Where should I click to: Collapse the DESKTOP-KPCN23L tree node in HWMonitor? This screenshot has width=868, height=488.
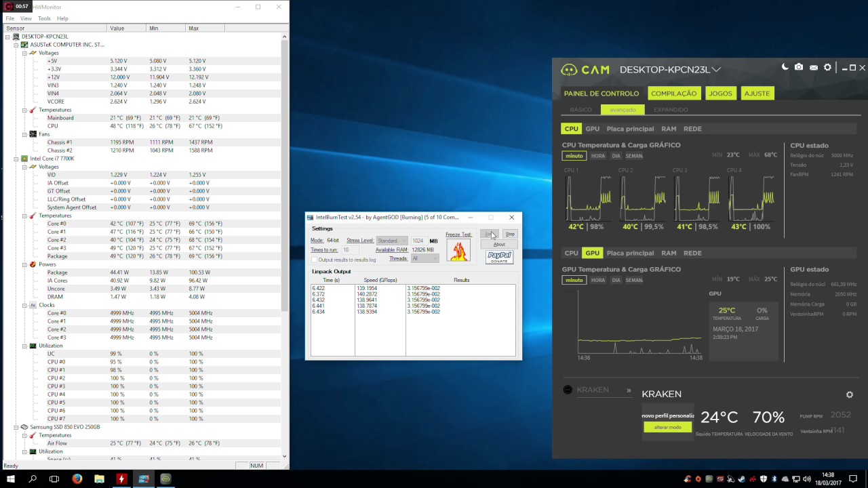(7, 37)
